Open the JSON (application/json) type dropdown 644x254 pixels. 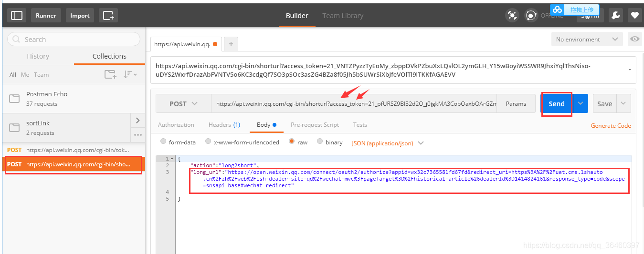tap(388, 142)
